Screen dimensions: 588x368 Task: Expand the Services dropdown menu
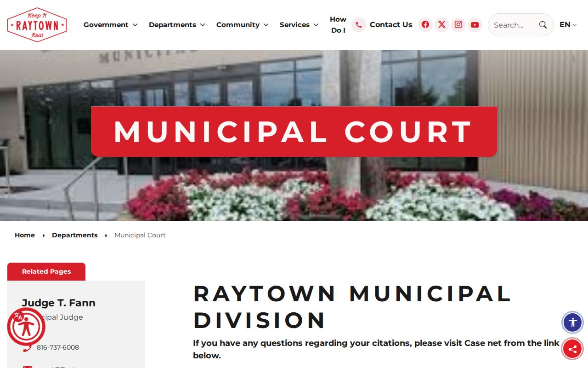[x=299, y=25]
